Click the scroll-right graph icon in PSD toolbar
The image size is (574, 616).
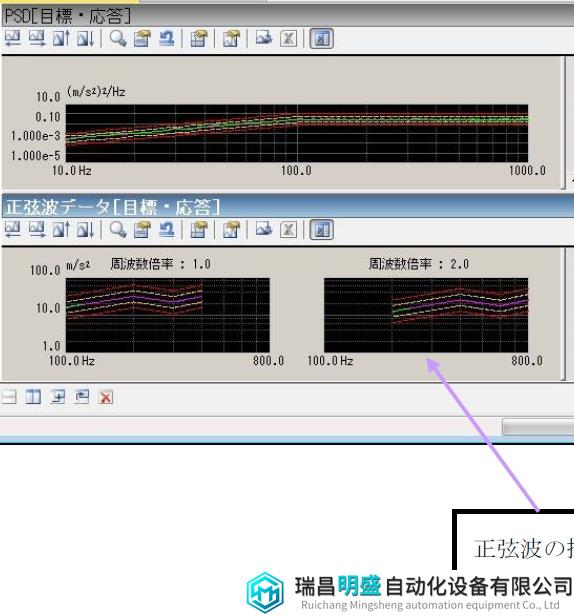37,38
